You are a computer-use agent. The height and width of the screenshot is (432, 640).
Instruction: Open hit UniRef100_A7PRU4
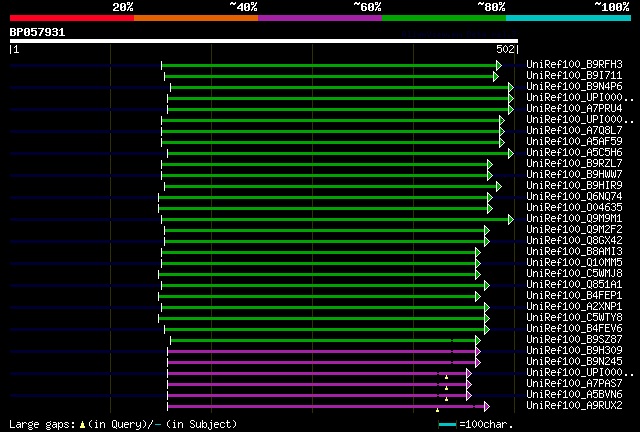(574, 108)
